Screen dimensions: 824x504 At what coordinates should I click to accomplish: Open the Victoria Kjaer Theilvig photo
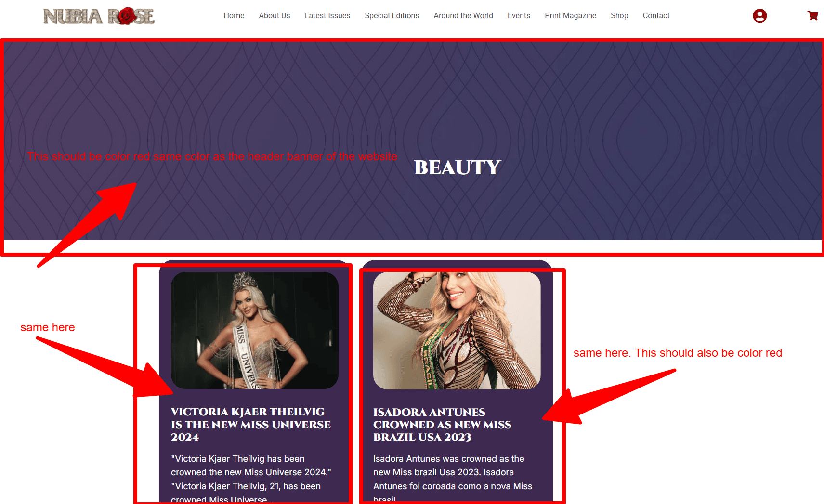tap(255, 331)
